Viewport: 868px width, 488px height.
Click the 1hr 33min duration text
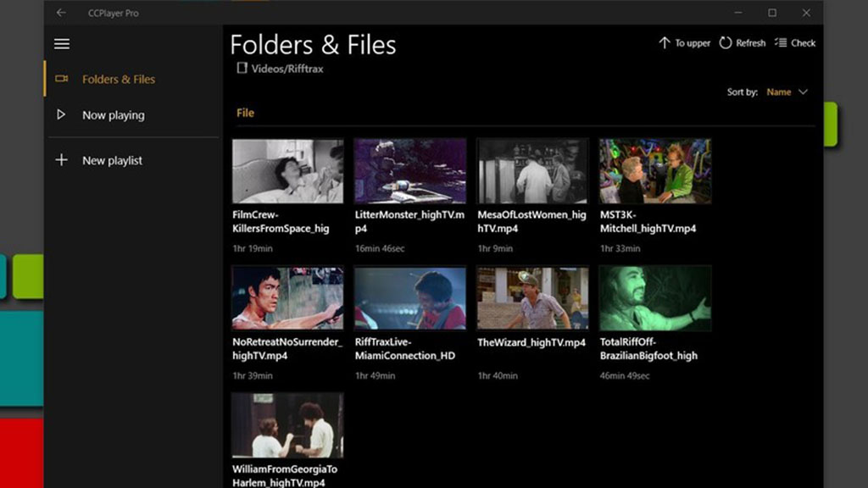[620, 248]
